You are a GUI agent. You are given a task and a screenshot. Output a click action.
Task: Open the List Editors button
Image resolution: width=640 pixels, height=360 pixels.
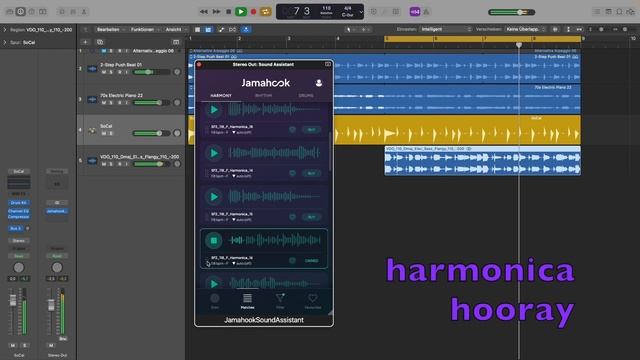point(597,12)
